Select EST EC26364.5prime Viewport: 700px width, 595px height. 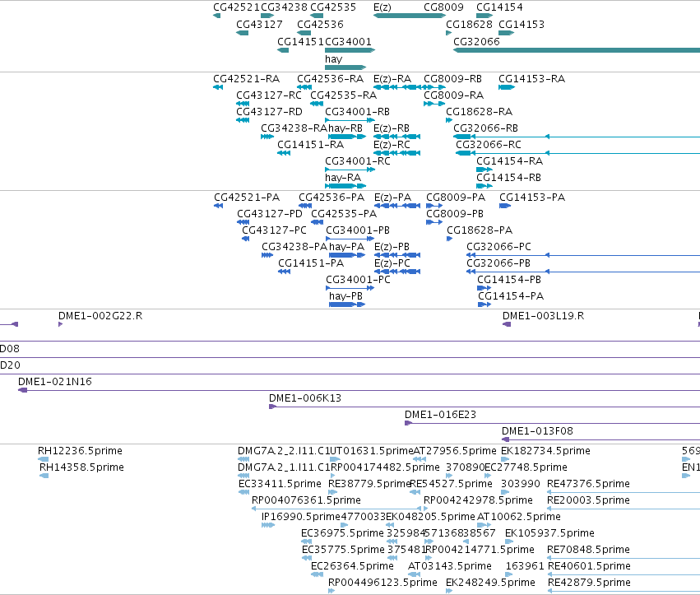(352, 566)
